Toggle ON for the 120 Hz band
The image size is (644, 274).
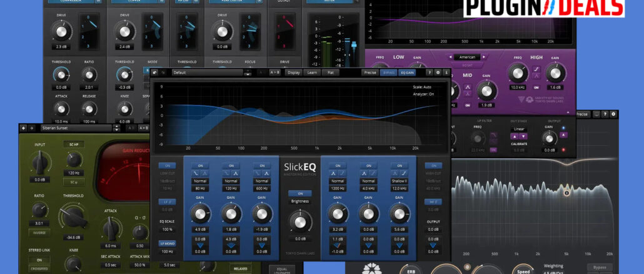[231, 166]
